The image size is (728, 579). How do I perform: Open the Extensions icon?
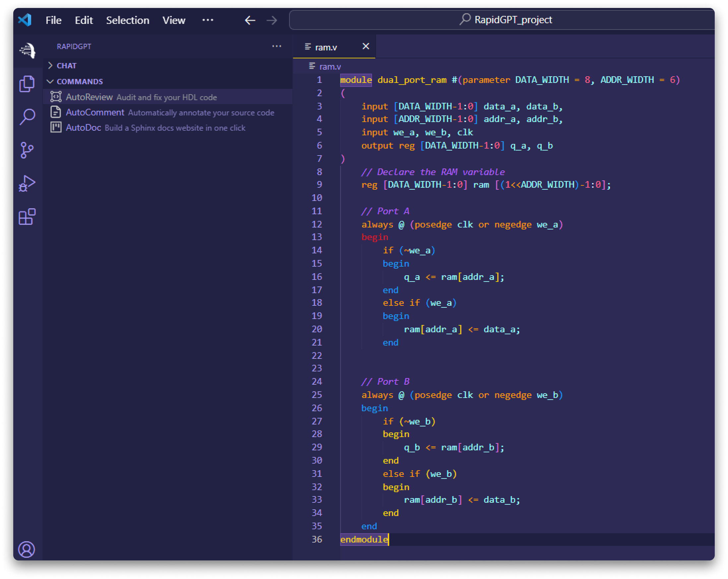pos(27,217)
